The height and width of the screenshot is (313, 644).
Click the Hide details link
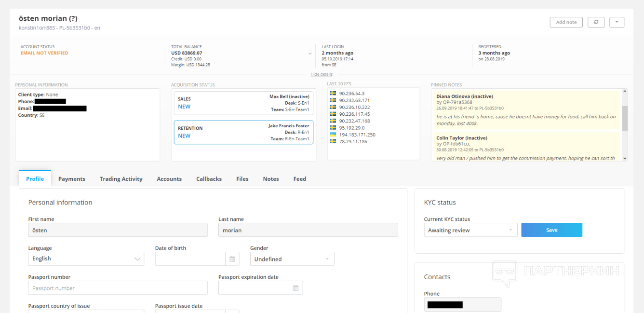point(322,74)
